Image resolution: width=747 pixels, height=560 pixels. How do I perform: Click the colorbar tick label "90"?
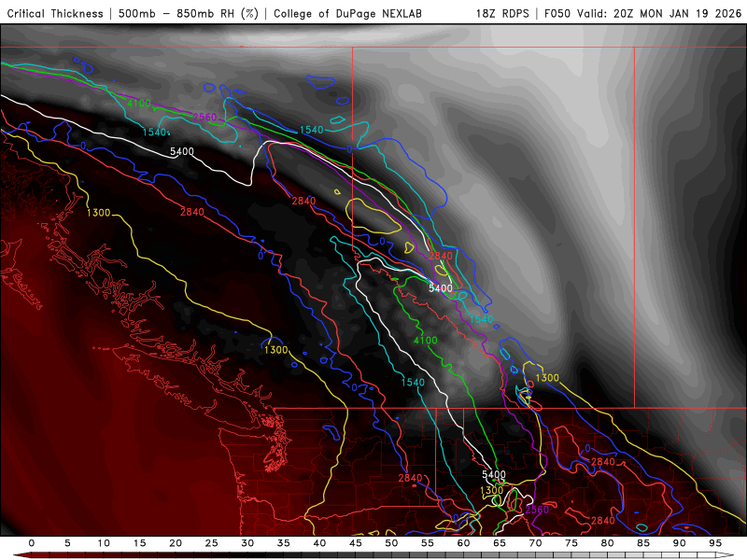(x=680, y=543)
